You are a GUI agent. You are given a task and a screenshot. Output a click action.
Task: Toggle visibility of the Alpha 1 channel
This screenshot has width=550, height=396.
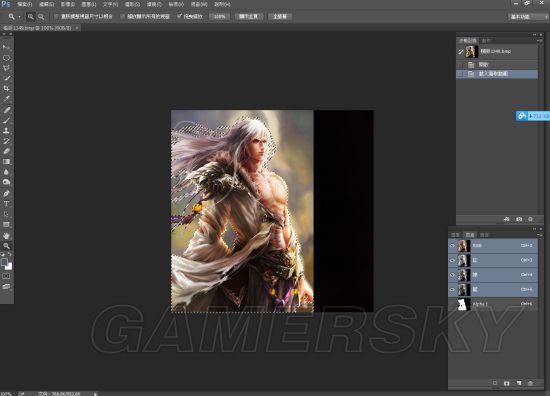coord(452,304)
